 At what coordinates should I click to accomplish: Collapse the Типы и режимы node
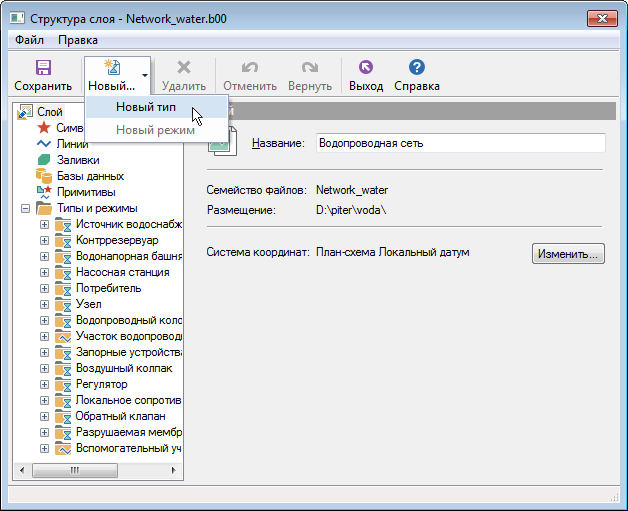tap(23, 208)
